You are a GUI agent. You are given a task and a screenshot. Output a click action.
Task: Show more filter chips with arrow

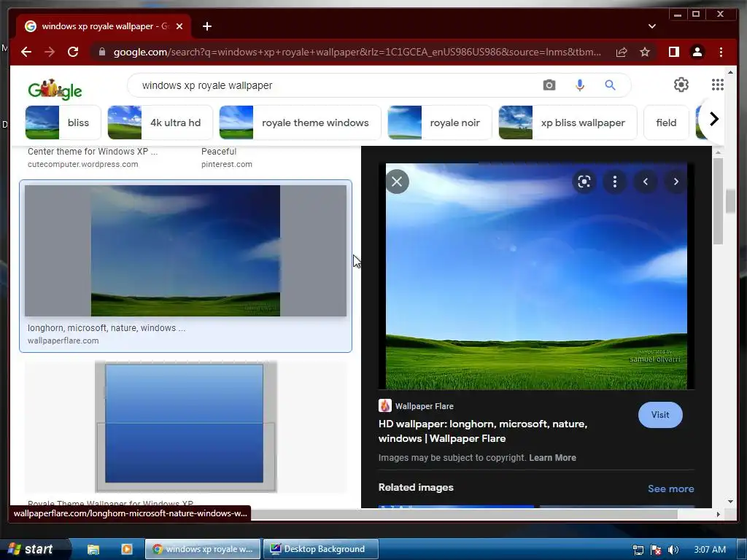tap(713, 119)
